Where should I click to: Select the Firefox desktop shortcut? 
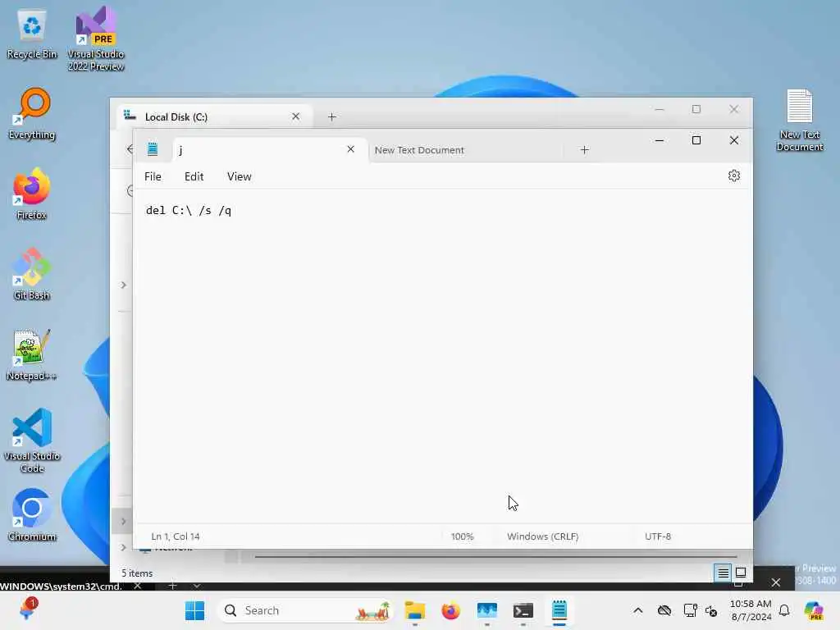(32, 194)
